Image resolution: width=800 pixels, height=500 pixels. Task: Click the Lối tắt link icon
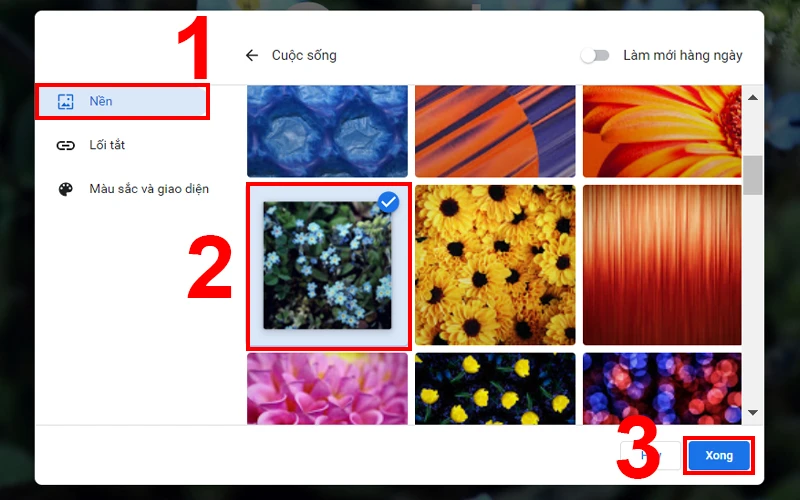65,145
